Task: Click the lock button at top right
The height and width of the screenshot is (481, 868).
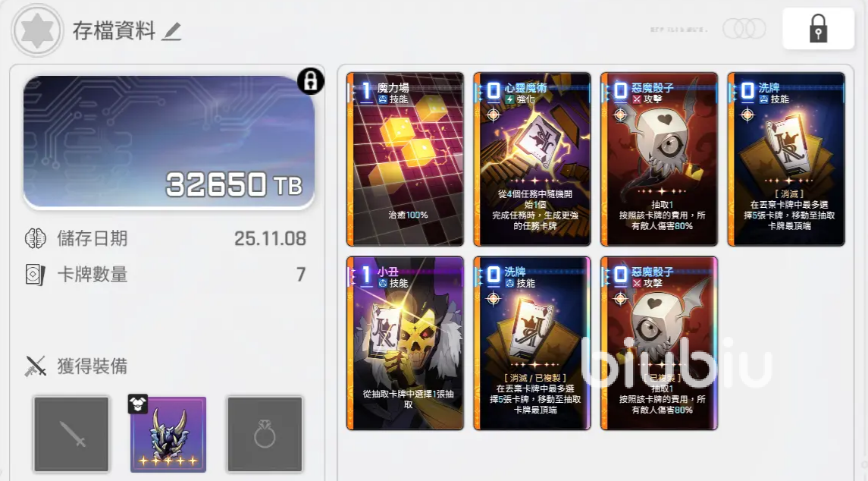Action: coord(818,28)
